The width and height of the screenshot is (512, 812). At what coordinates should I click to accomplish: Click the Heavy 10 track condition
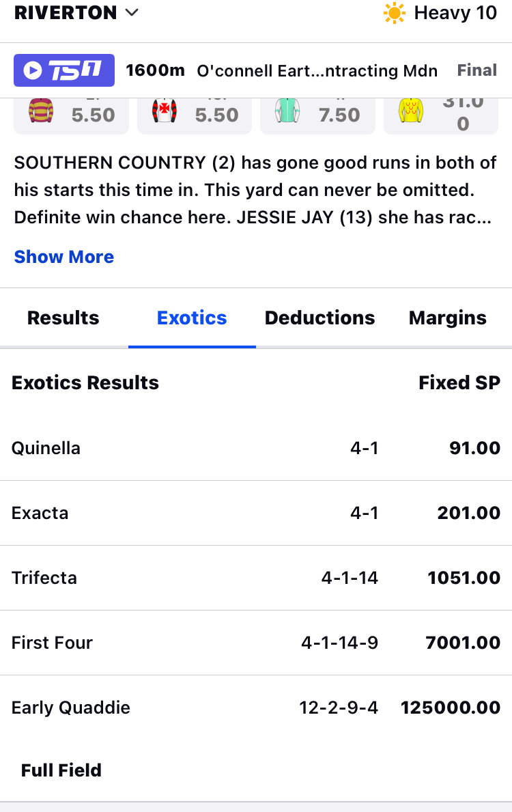tap(455, 13)
